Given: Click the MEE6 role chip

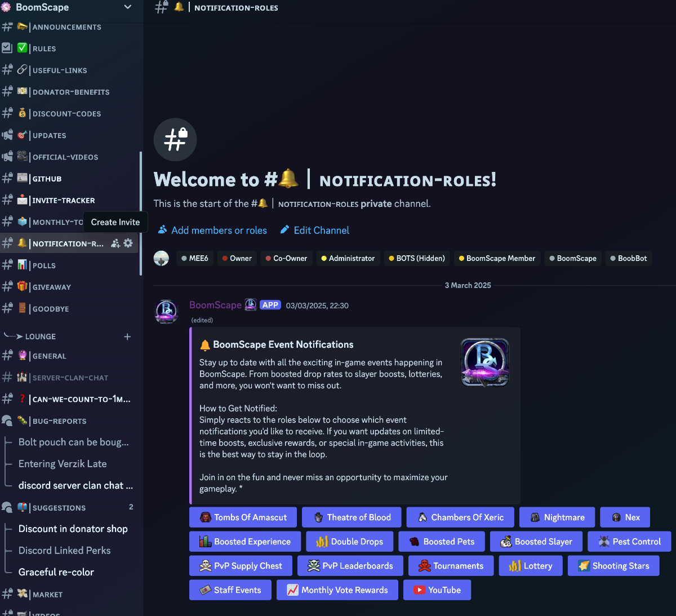Looking at the screenshot, I should pos(195,258).
